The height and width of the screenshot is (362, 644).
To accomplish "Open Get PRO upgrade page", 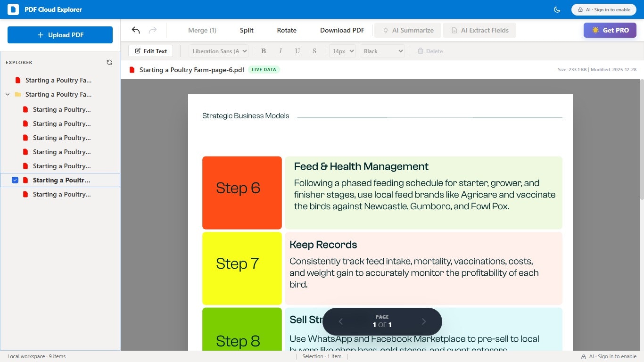I will [x=610, y=30].
